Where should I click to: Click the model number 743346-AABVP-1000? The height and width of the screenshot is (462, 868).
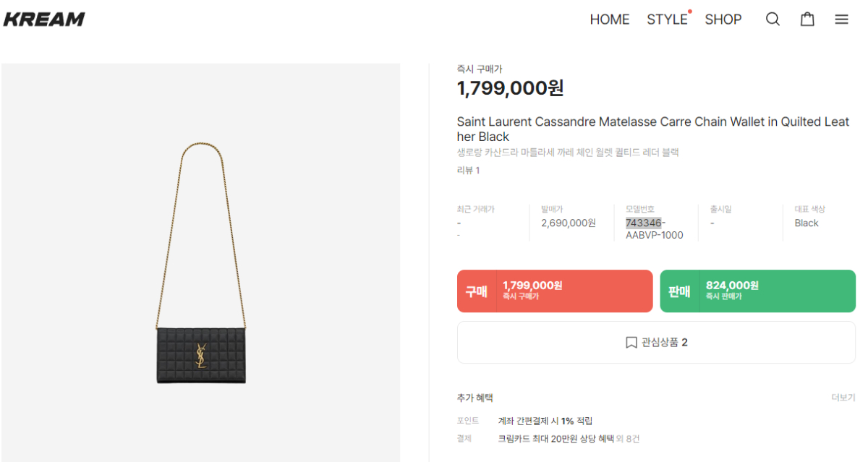654,229
